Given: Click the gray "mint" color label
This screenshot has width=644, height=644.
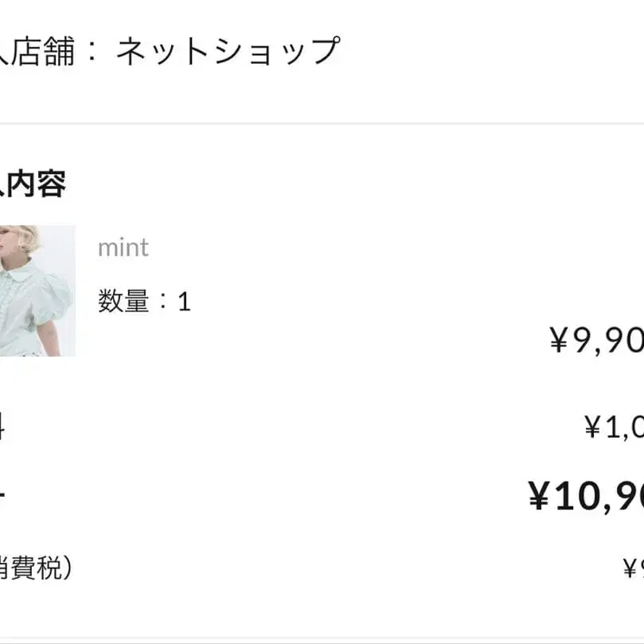Looking at the screenshot, I should click(123, 248).
